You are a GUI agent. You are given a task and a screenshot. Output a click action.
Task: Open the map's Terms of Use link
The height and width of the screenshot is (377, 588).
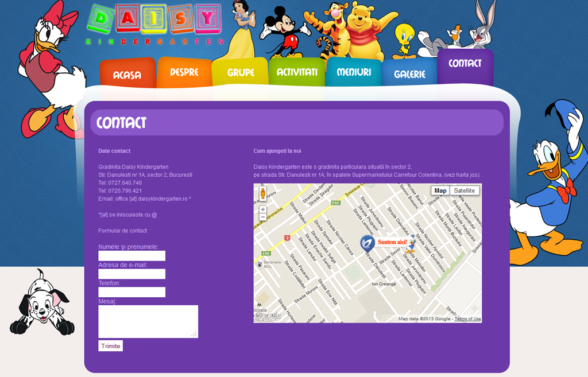click(x=467, y=319)
